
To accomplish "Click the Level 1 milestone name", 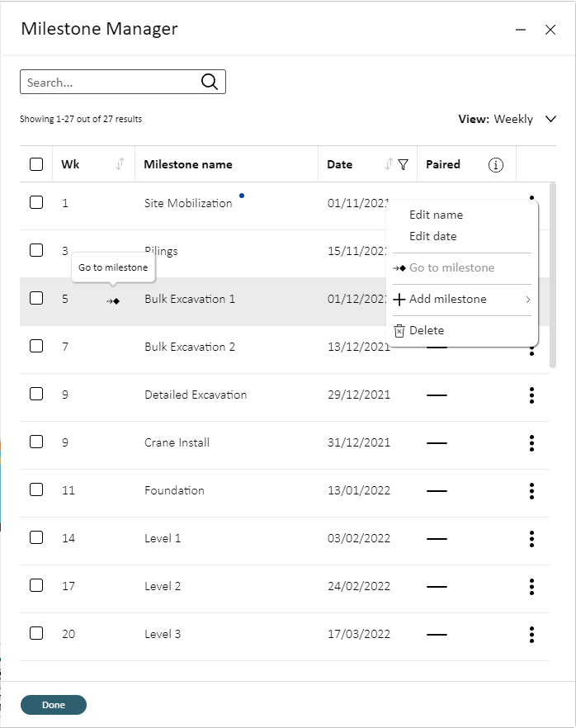I will point(163,538).
